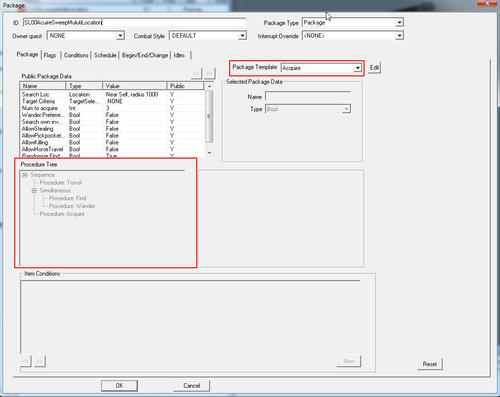Open the Interrupt Override dropdown
Viewport: 500px width, 397px height.
pos(399,36)
